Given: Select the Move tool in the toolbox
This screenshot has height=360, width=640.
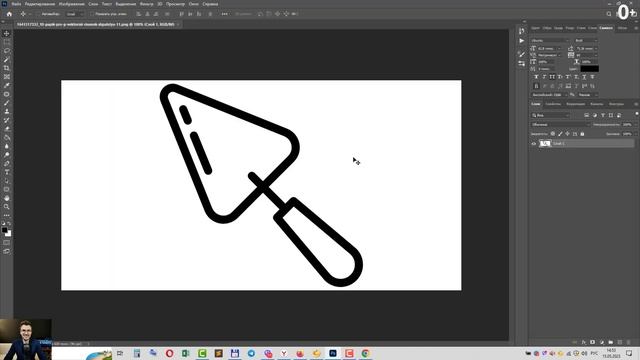Looking at the screenshot, I should 7,33.
